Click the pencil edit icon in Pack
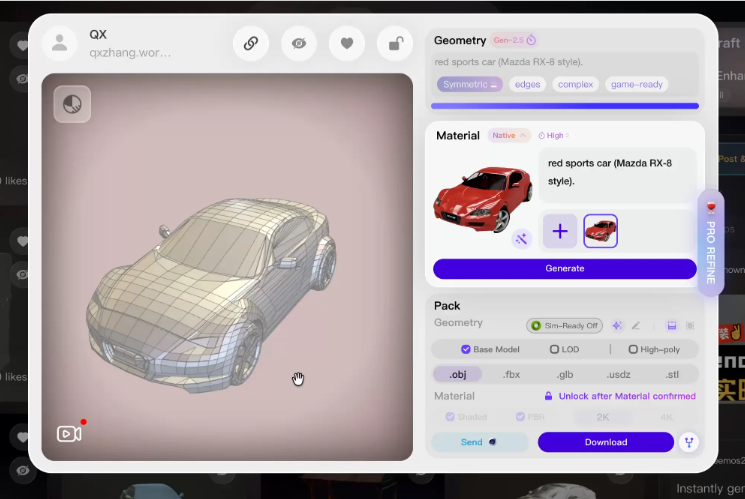745x499 pixels. coord(636,326)
